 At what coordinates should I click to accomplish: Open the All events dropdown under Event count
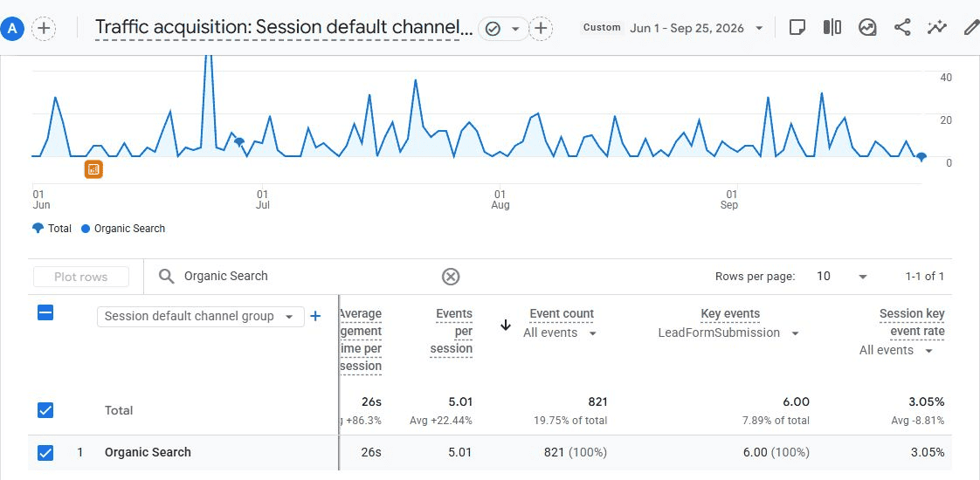pos(560,333)
